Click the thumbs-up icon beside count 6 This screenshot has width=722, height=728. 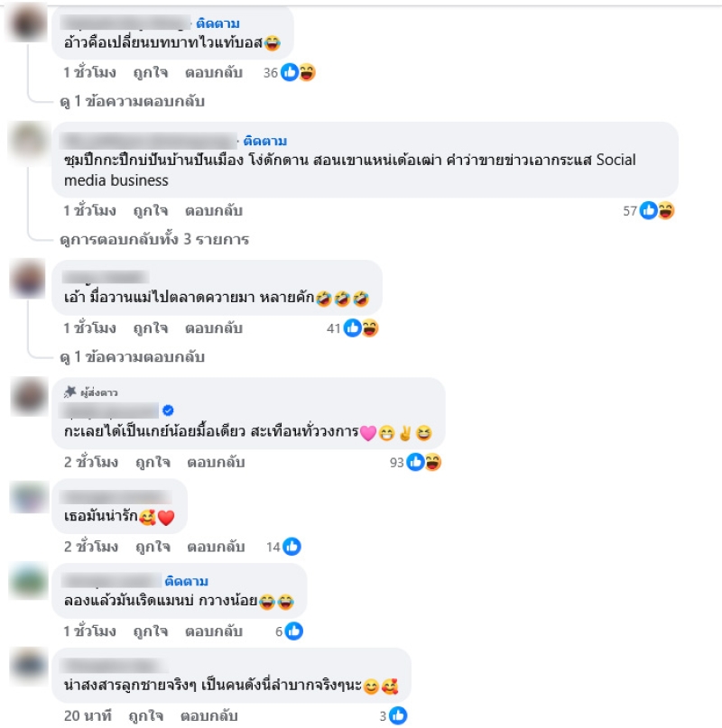pyautogui.click(x=294, y=631)
